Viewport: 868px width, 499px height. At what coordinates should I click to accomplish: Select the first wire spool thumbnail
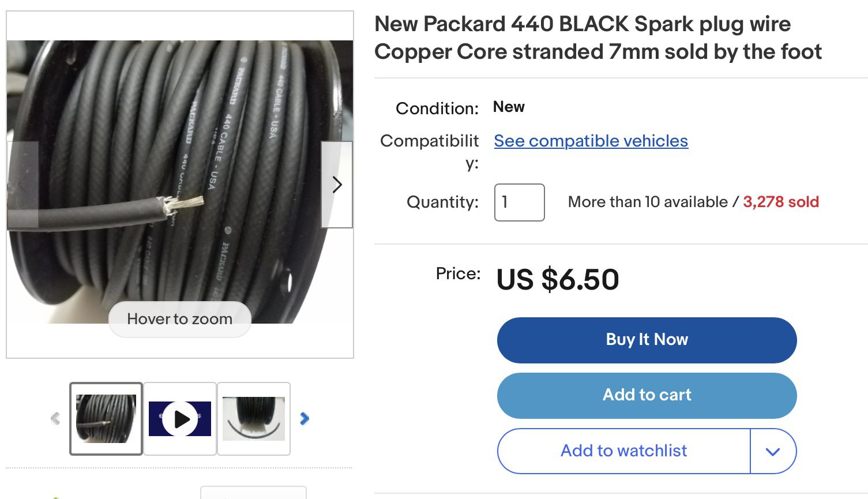coord(106,419)
